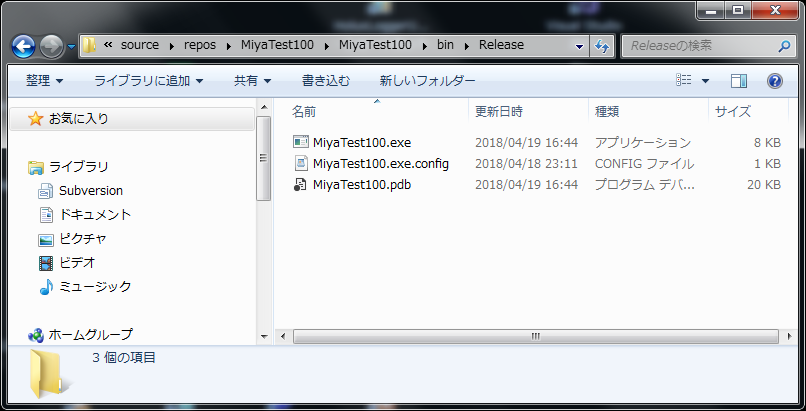806x411 pixels.
Task: Open the ピクチャ library
Action: click(83, 239)
